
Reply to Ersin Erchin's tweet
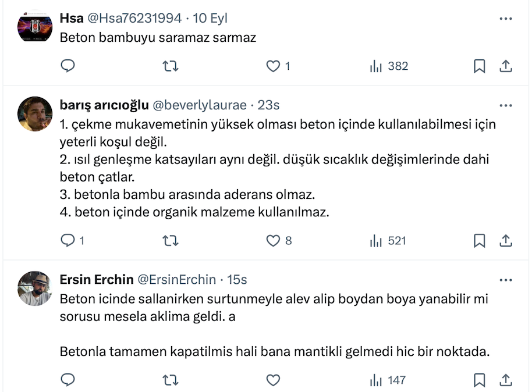click(x=68, y=380)
